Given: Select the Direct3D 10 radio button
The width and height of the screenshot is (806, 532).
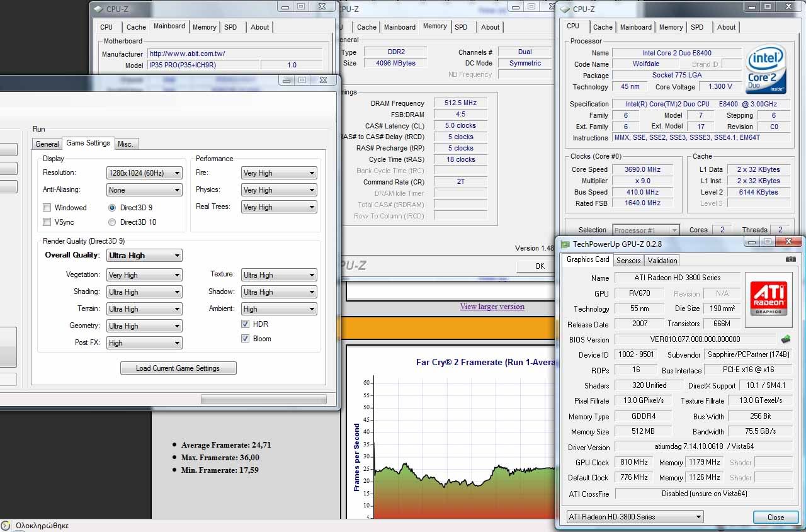Looking at the screenshot, I should tap(112, 222).
